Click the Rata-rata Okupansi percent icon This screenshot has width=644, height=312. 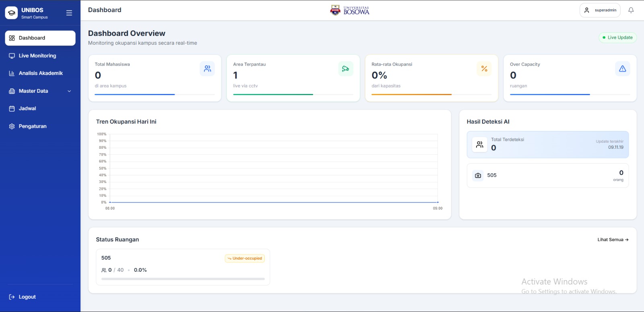click(x=484, y=69)
